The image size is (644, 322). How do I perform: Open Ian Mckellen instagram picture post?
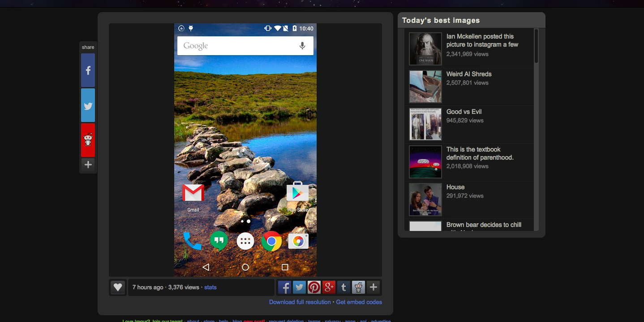[x=482, y=40]
